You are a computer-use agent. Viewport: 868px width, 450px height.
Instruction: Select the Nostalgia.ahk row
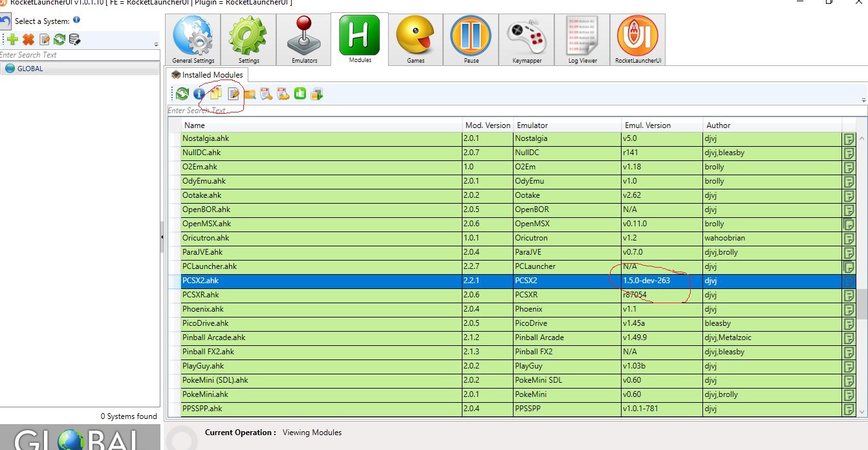pos(512,138)
